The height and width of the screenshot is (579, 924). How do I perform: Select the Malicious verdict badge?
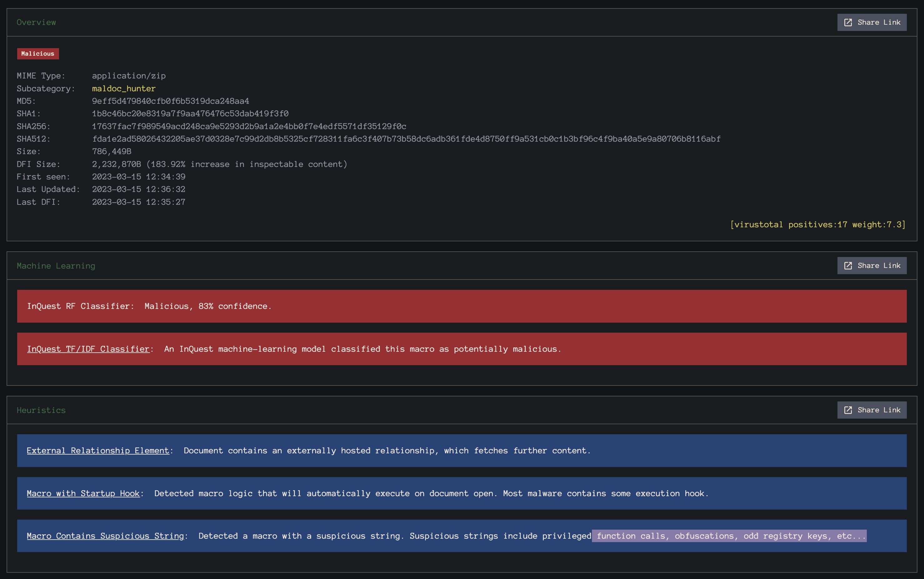[x=37, y=53]
